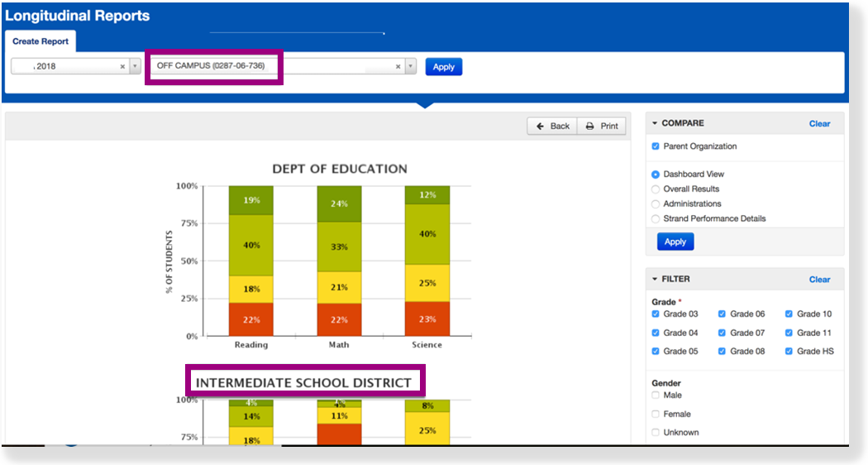Click the Back arrow button

552,126
